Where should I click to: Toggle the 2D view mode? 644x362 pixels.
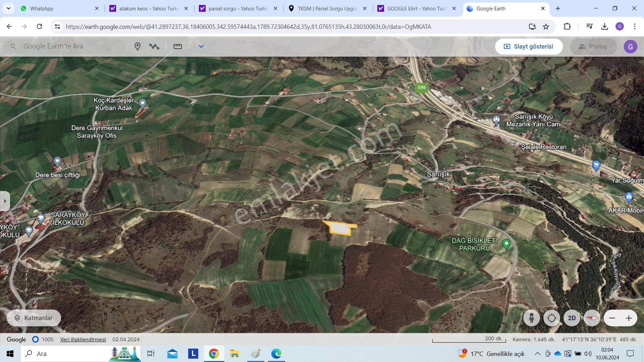[572, 318]
